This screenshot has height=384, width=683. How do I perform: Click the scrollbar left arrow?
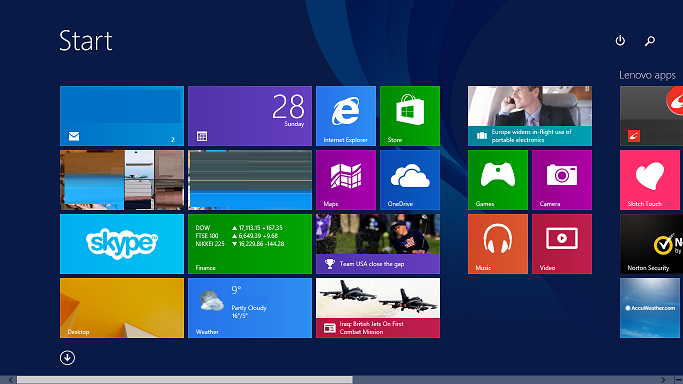(x=10, y=380)
